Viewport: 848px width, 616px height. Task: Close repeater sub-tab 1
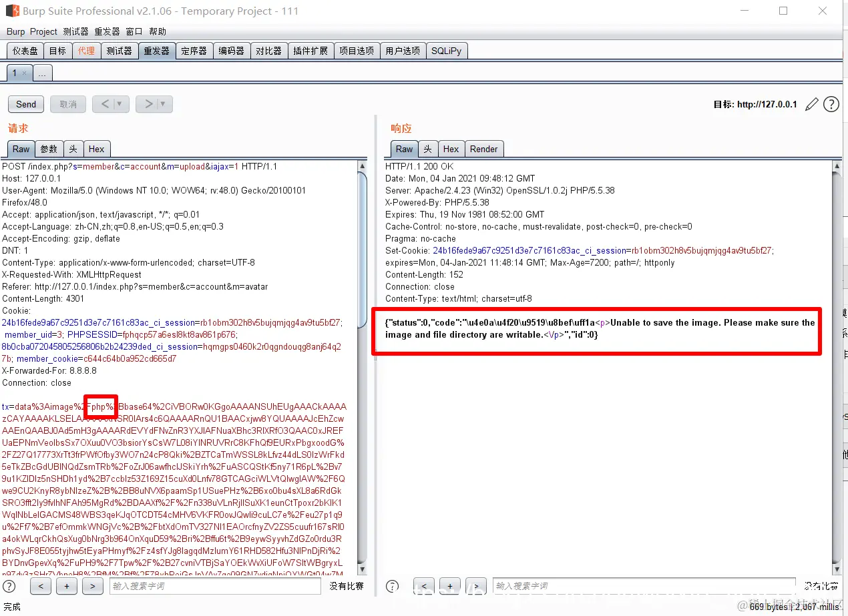point(24,73)
